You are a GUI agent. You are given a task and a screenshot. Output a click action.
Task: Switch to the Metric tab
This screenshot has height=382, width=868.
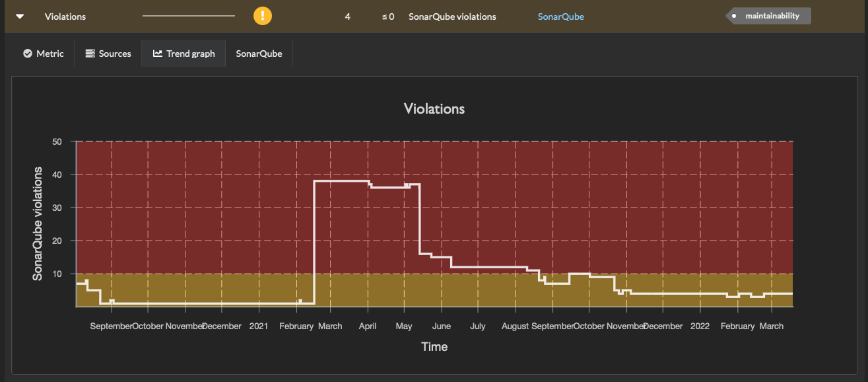[x=44, y=54]
